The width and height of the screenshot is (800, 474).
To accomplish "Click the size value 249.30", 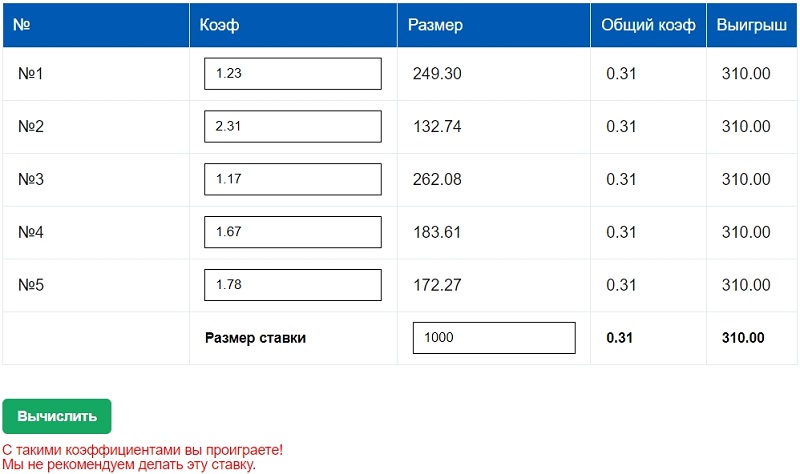I will (x=437, y=74).
